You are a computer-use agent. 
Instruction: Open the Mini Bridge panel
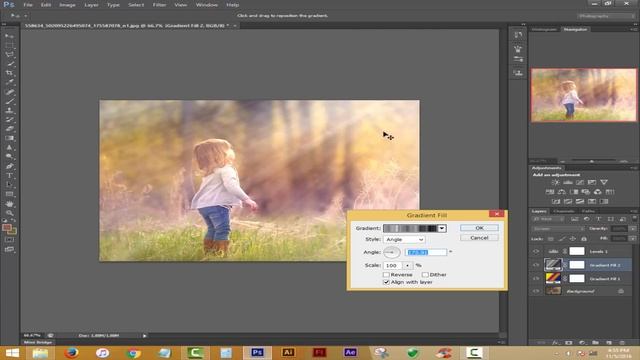pos(38,342)
